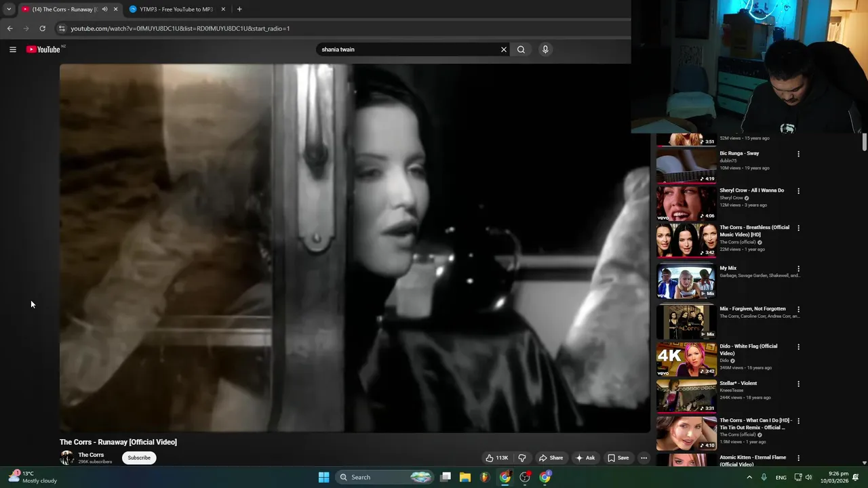Open 'Dido - White Flag (Official Video)' title
The width and height of the screenshot is (868, 488).
pyautogui.click(x=749, y=350)
